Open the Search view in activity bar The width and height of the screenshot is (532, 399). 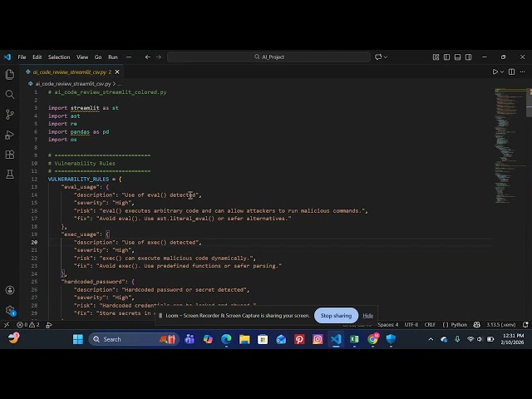(x=10, y=94)
